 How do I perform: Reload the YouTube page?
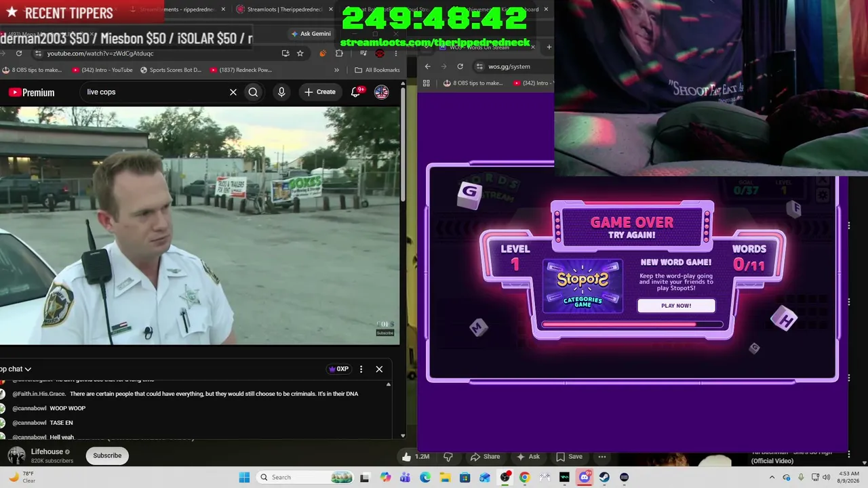19,54
